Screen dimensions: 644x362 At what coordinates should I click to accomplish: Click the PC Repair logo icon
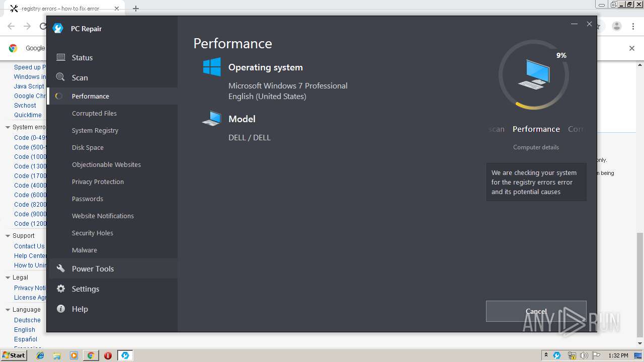pos(58,29)
